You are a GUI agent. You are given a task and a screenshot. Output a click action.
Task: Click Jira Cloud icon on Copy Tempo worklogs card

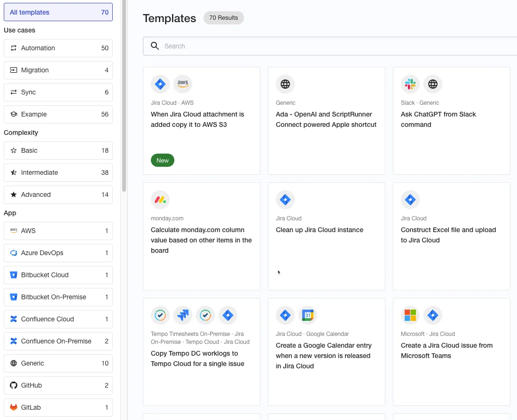pos(228,315)
